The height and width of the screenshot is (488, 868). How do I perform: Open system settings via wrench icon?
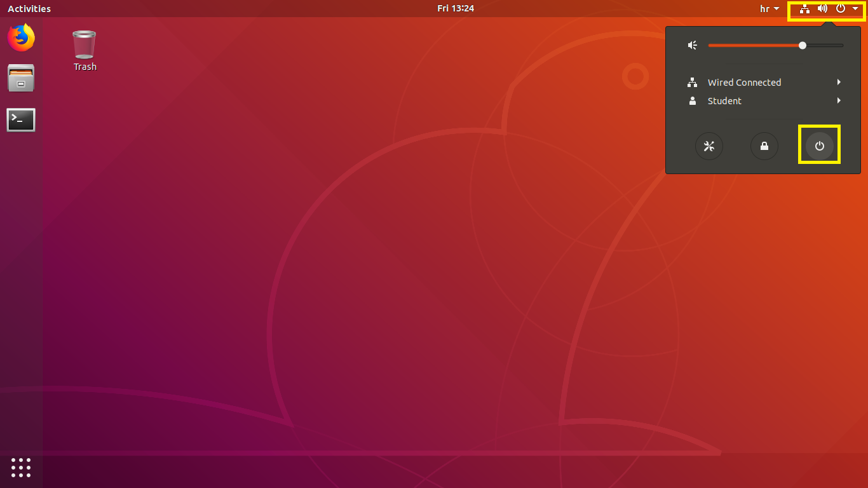point(709,147)
